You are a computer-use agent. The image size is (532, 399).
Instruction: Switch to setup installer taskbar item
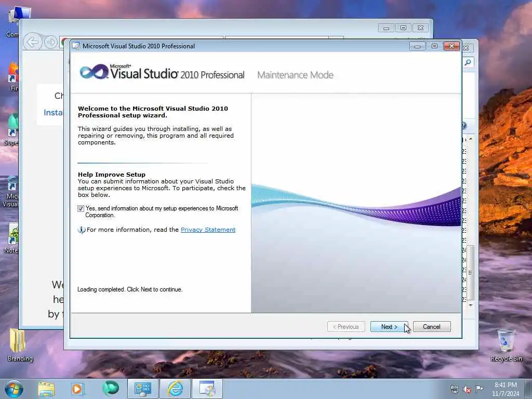(207, 389)
